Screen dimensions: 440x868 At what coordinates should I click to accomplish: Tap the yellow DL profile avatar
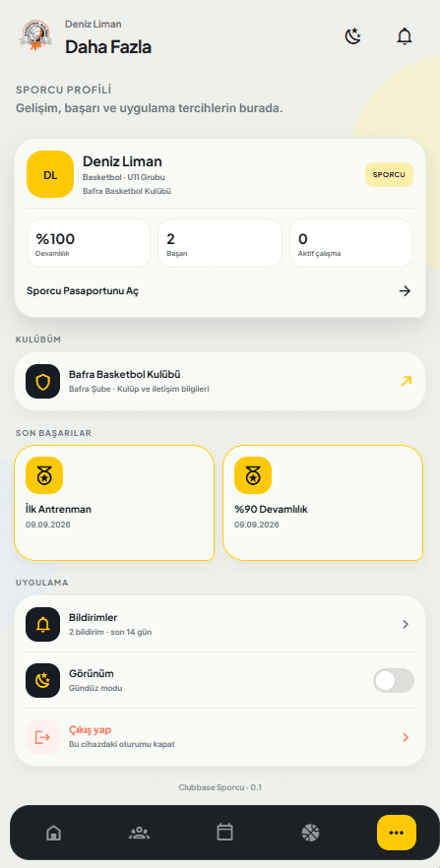coord(50,174)
